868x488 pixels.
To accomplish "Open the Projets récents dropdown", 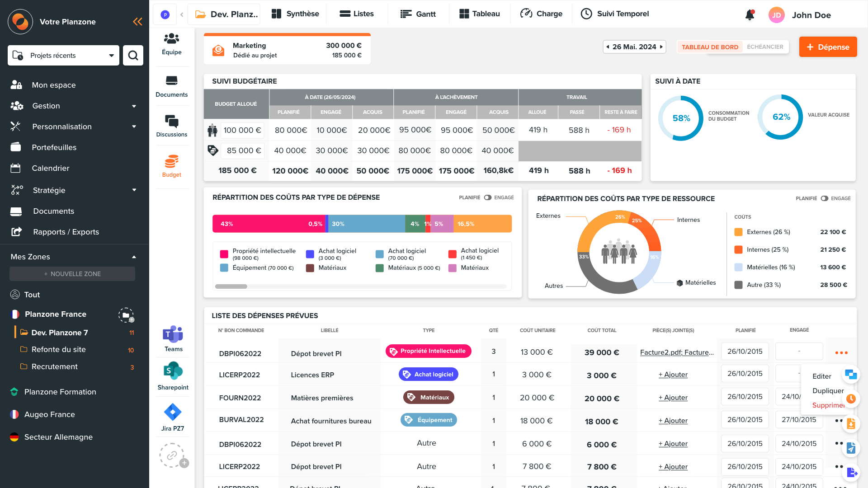I will [x=111, y=55].
